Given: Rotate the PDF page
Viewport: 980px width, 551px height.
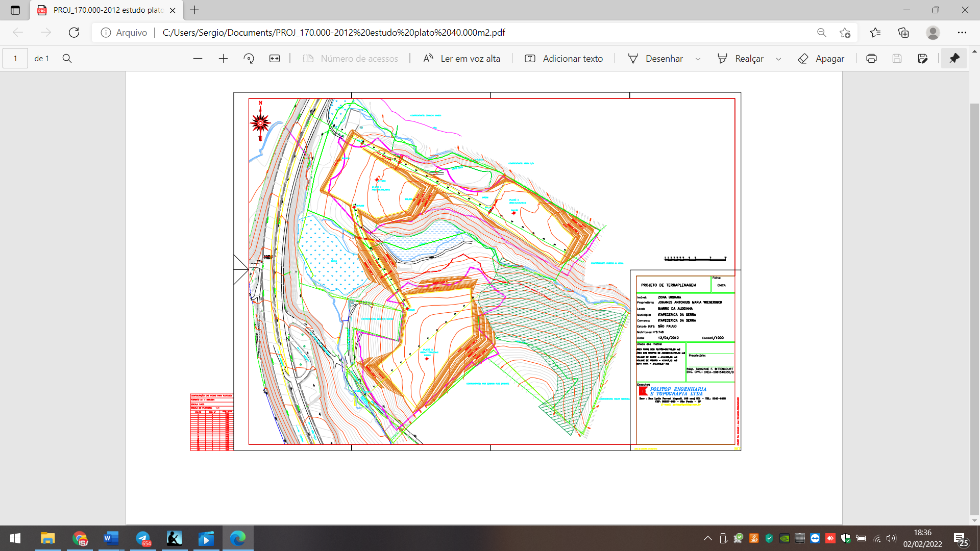Looking at the screenshot, I should pyautogui.click(x=249, y=59).
